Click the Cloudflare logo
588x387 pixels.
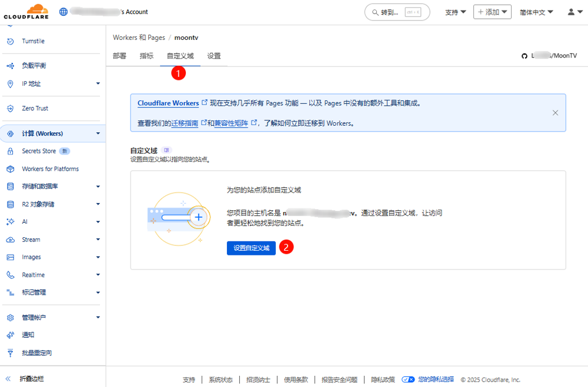[x=26, y=12]
